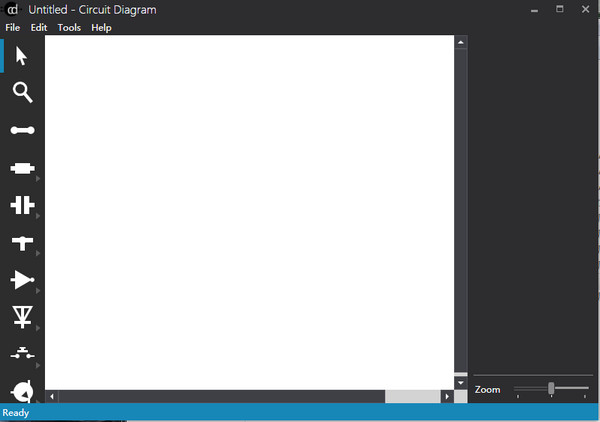Select the T-shaped rail component tool
Image resolution: width=600 pixels, height=422 pixels.
[22, 242]
